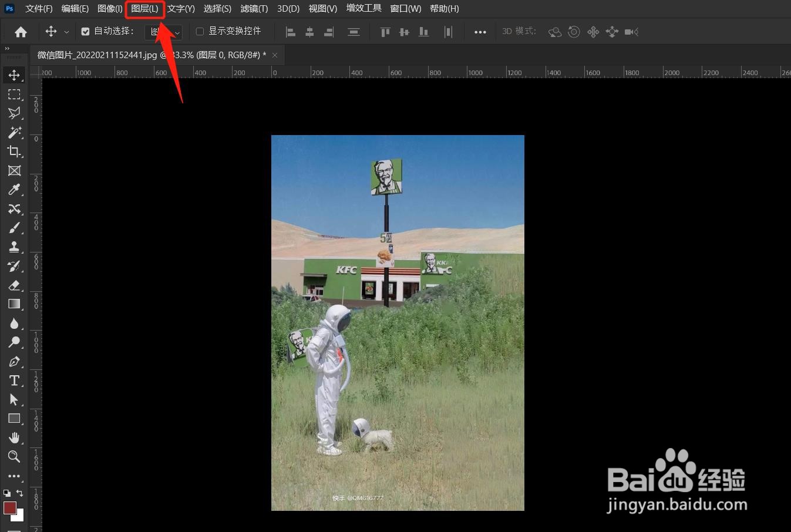
Task: Select the Move tool
Action: click(x=14, y=75)
